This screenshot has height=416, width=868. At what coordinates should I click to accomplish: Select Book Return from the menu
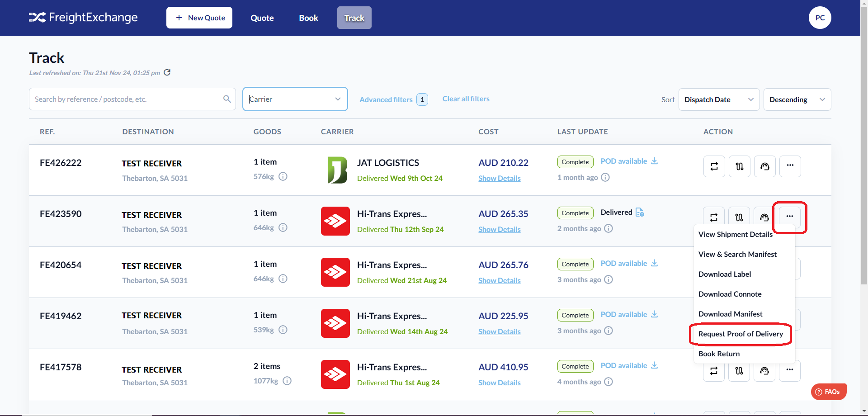[719, 354]
